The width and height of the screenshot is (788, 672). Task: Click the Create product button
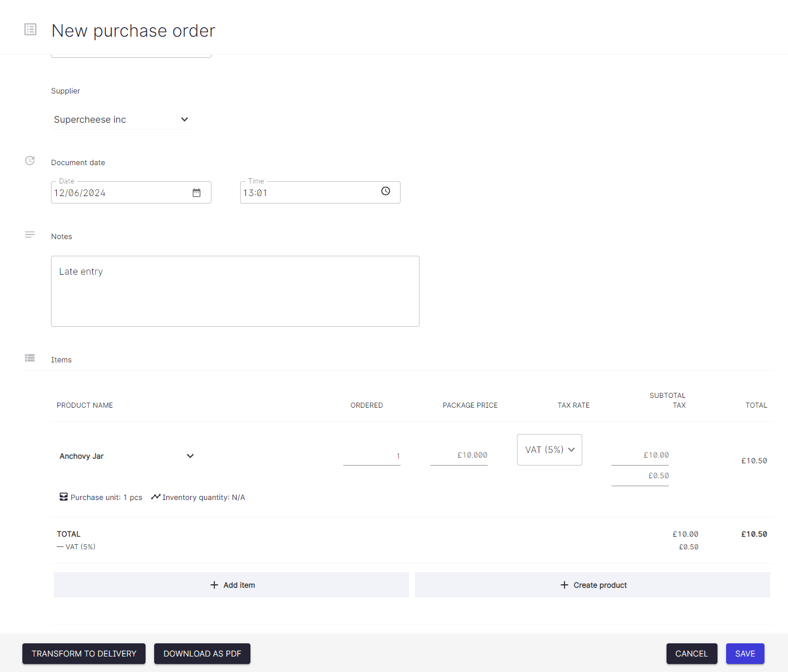tap(593, 584)
